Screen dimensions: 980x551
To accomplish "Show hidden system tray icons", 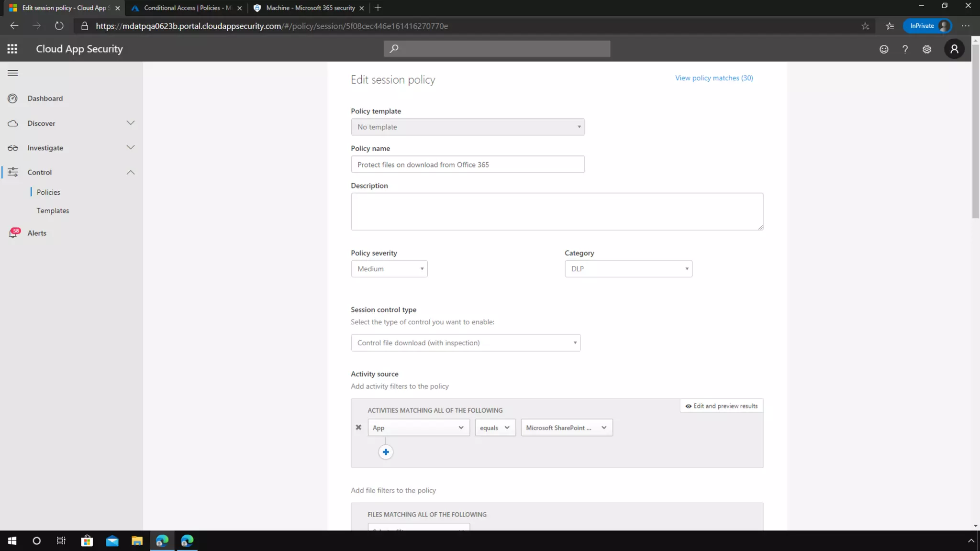I will (x=971, y=541).
